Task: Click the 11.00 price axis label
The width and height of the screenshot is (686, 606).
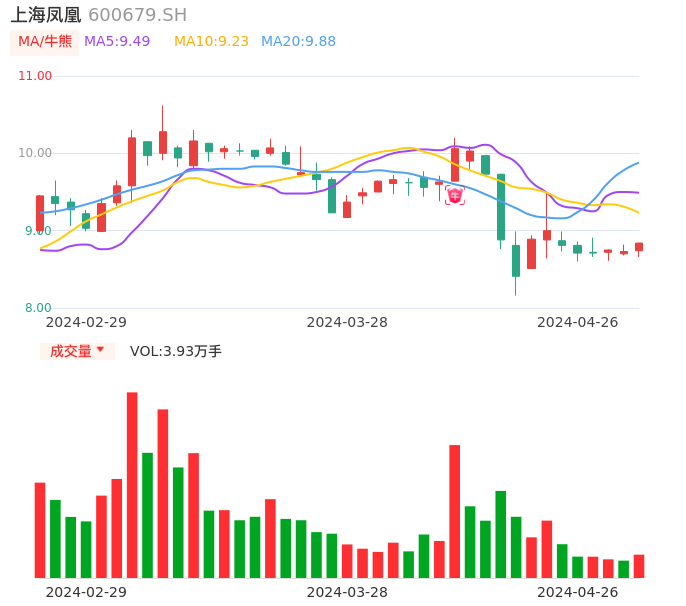Action: coord(35,76)
